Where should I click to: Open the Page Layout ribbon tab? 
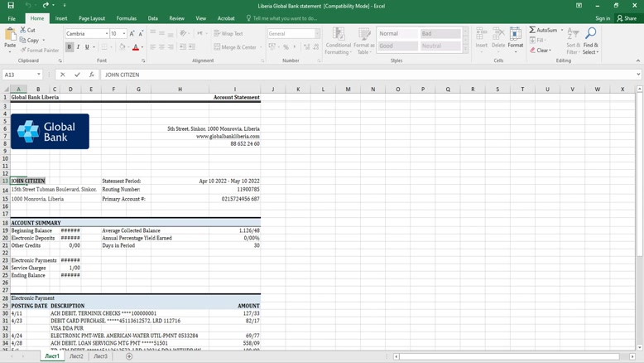pos(92,18)
